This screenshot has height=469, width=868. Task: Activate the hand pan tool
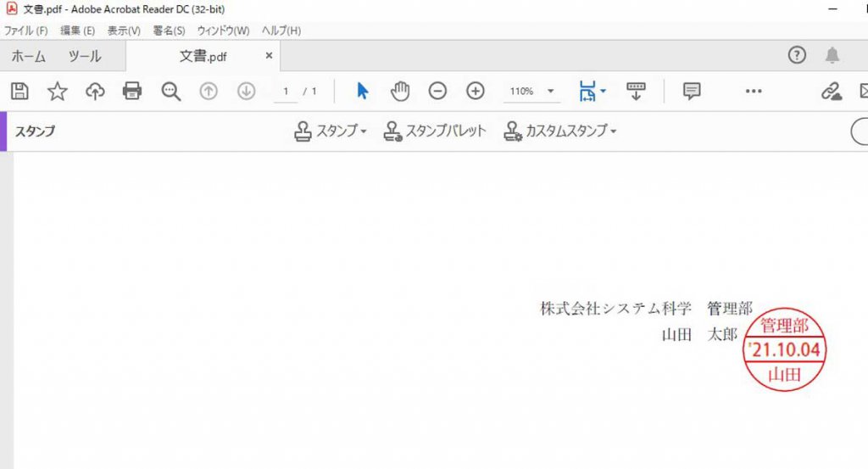coord(400,91)
